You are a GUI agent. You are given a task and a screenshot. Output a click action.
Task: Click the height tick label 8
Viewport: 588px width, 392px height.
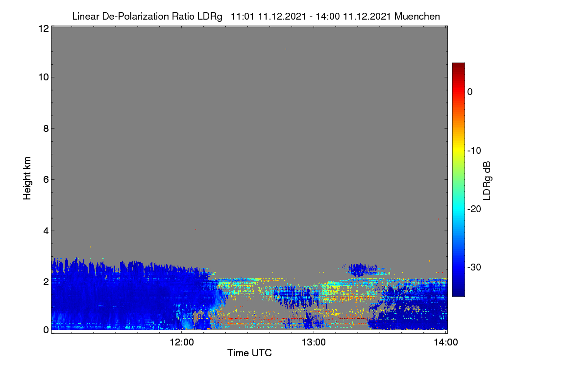point(45,128)
